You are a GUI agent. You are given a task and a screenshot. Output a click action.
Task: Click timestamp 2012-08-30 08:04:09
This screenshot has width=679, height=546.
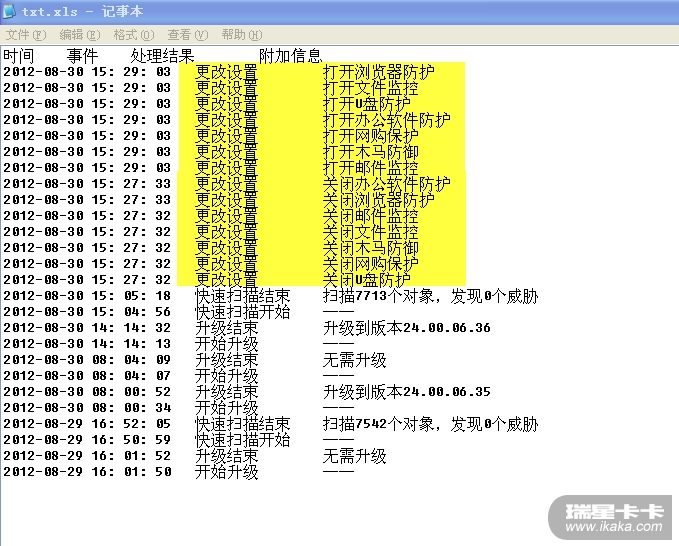[87, 360]
